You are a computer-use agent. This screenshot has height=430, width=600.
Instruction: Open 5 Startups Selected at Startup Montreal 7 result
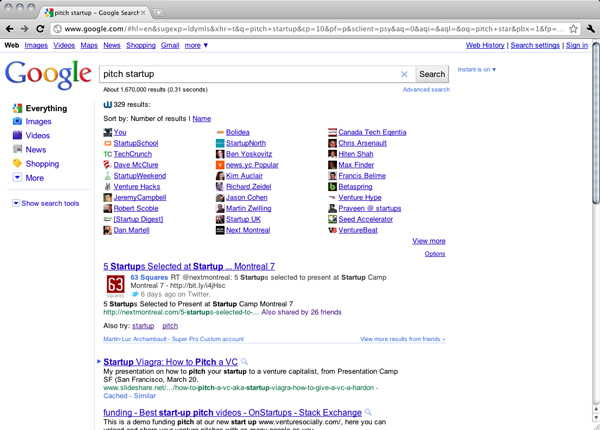189,266
